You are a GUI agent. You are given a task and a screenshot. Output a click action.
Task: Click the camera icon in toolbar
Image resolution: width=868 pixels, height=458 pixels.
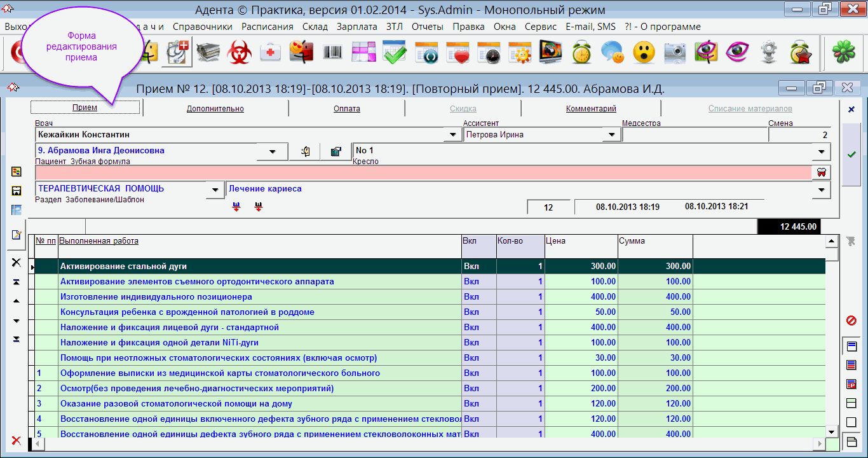(x=675, y=52)
